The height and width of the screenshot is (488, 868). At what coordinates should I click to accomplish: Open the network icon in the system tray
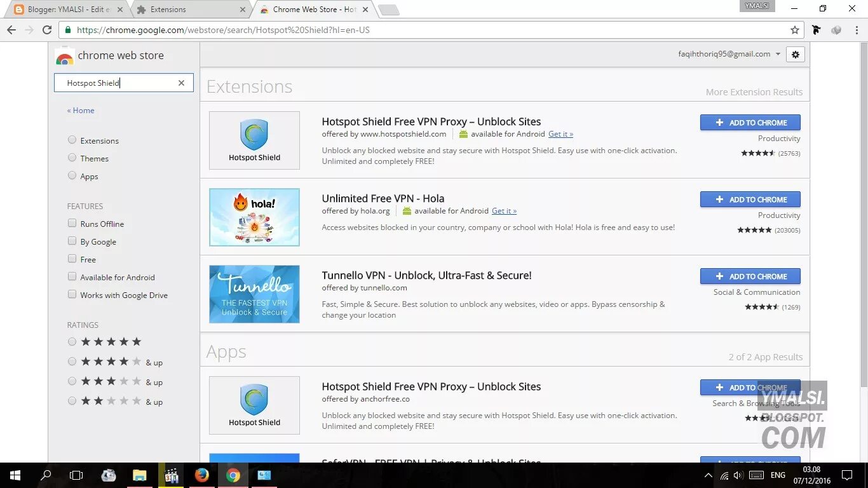pyautogui.click(x=724, y=475)
